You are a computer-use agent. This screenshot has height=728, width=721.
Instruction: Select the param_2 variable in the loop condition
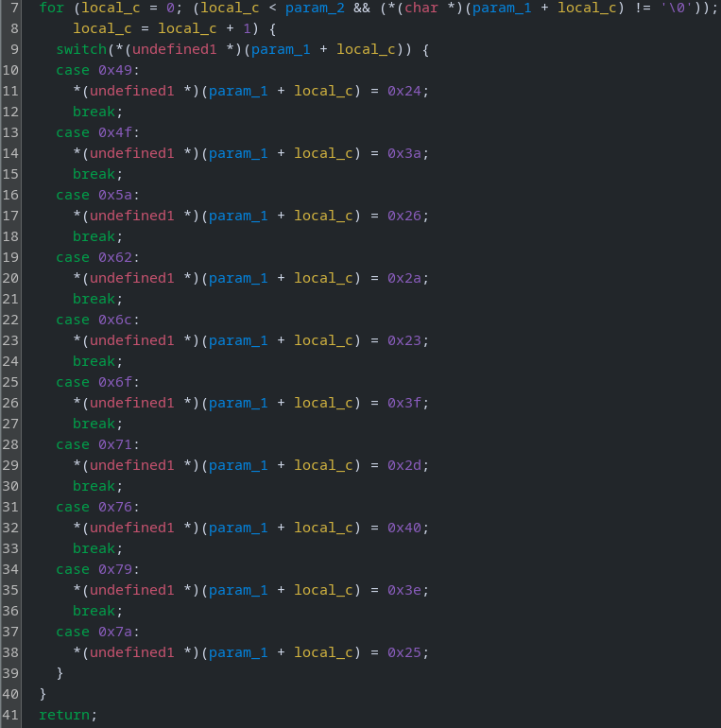click(x=315, y=8)
